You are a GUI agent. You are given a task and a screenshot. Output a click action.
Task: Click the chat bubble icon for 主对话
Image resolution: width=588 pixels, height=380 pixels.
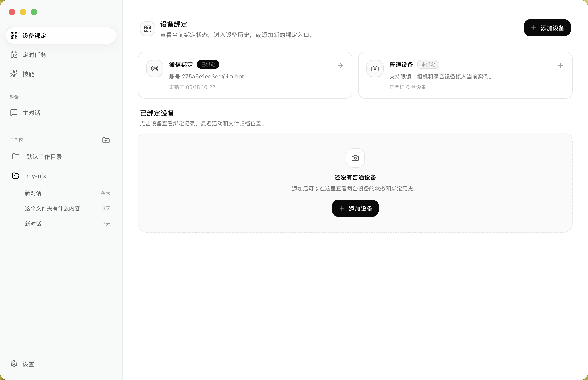pyautogui.click(x=14, y=113)
